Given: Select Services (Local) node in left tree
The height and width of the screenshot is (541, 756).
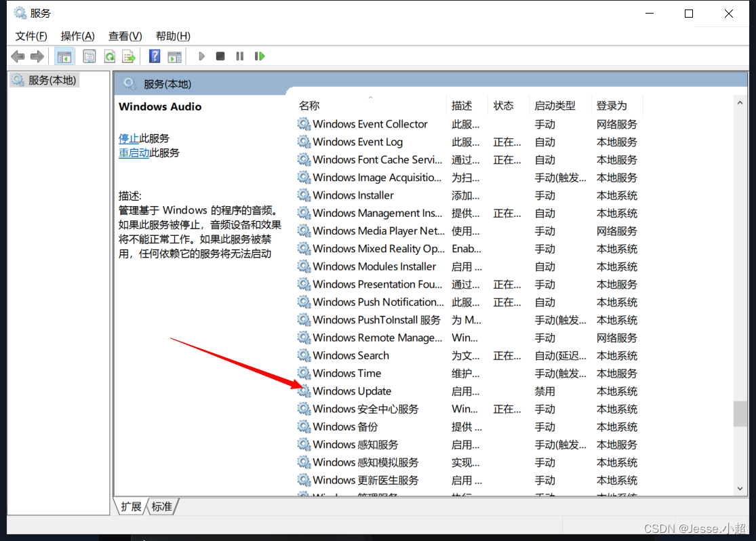Looking at the screenshot, I should point(45,80).
